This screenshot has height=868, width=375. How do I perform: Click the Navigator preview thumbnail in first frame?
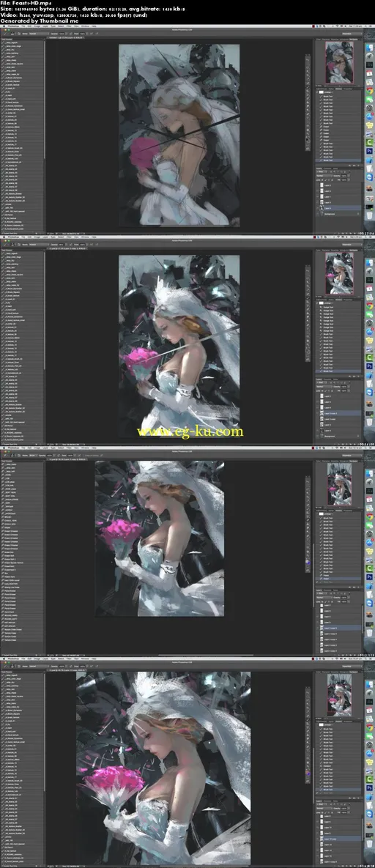(x=340, y=62)
